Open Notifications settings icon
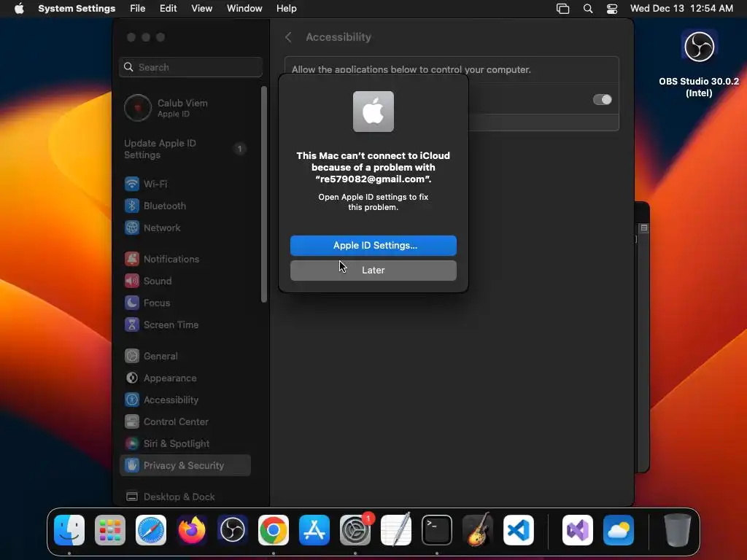This screenshot has height=560, width=747. click(132, 259)
